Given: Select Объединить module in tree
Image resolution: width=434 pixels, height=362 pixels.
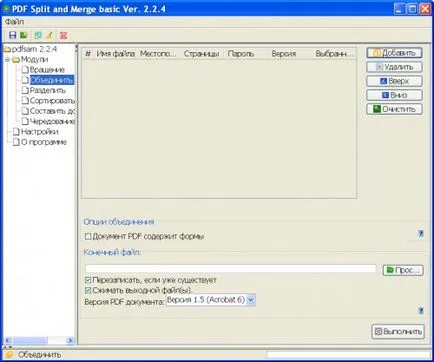Looking at the screenshot, I should (x=52, y=80).
